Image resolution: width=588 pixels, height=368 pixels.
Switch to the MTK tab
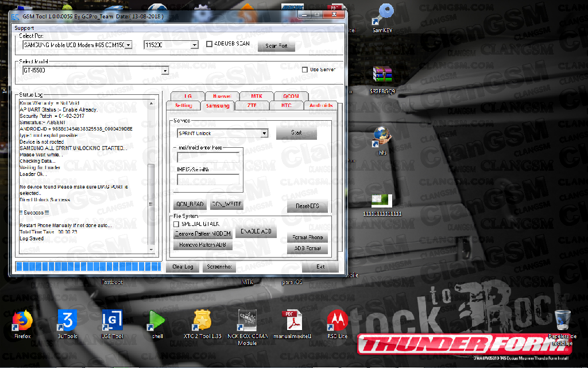(257, 96)
